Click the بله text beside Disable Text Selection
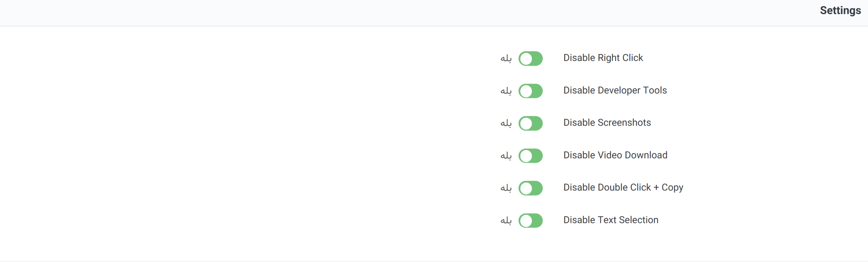Screen dimensions: 868x262 (506, 221)
